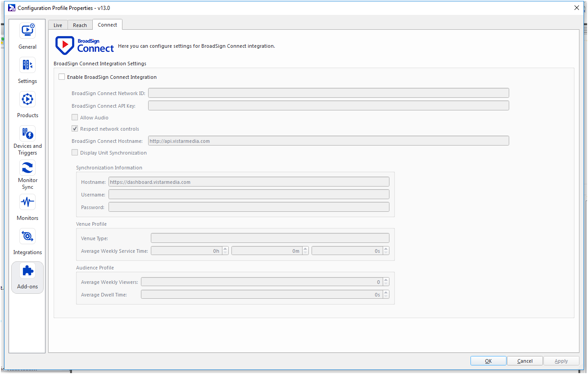Click the OK button

488,361
